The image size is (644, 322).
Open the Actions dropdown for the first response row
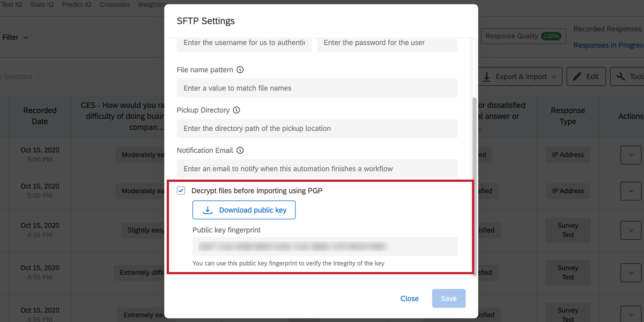point(630,155)
